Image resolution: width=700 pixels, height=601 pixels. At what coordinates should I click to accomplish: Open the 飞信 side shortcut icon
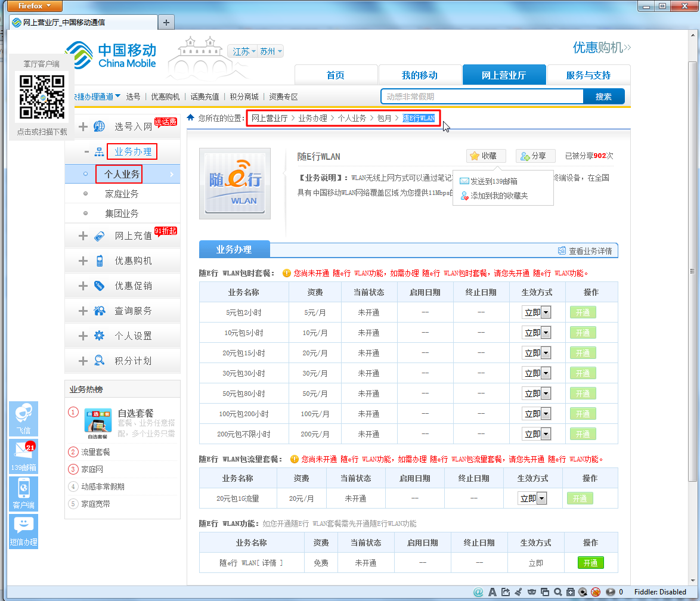point(24,419)
